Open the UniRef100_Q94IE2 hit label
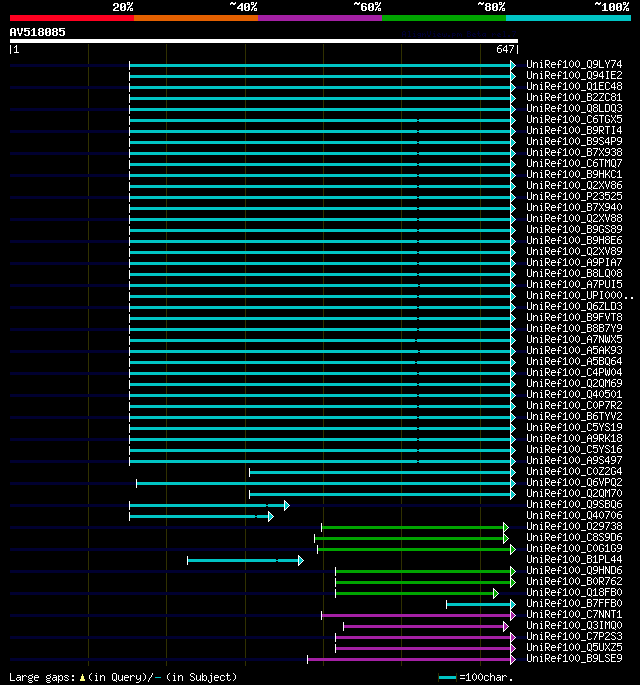The height and width of the screenshot is (685, 640). pyautogui.click(x=574, y=75)
